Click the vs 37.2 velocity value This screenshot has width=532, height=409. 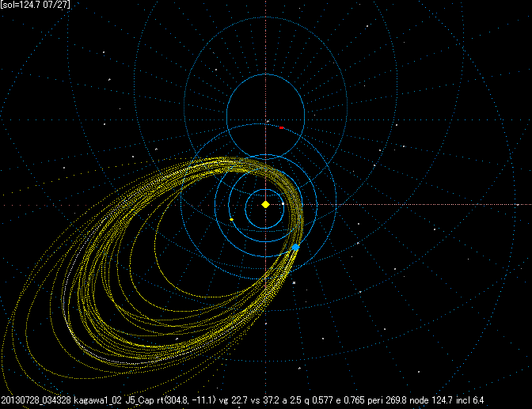click(x=264, y=400)
